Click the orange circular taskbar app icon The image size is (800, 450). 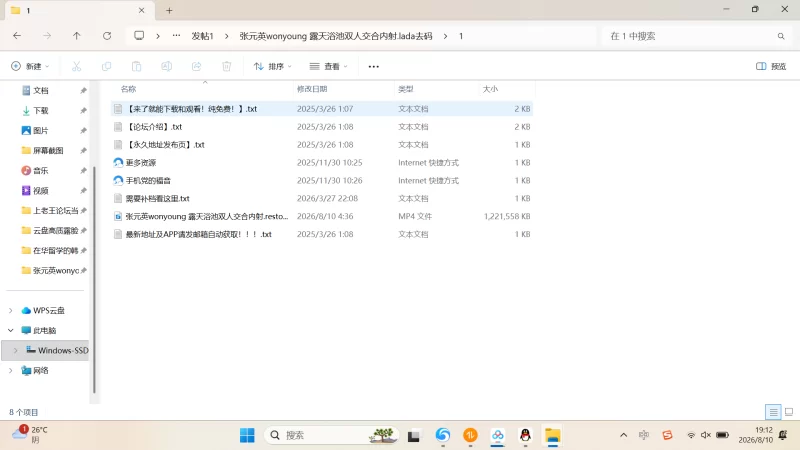point(470,435)
